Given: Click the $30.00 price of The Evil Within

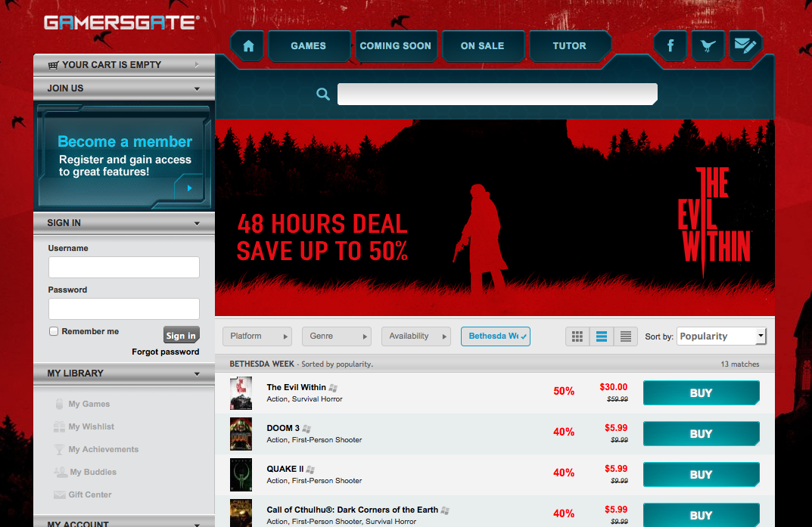Looking at the screenshot, I should tap(614, 387).
